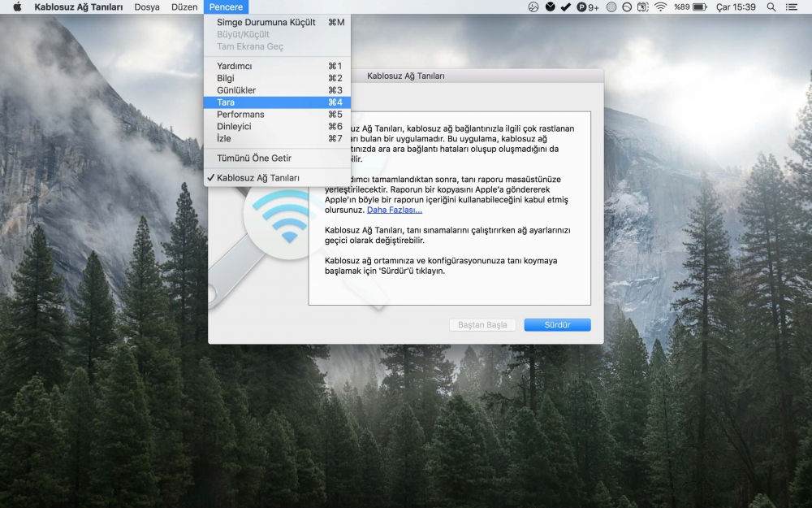Open the Daha Fazlası... link
The width and height of the screenshot is (812, 508).
tap(395, 210)
